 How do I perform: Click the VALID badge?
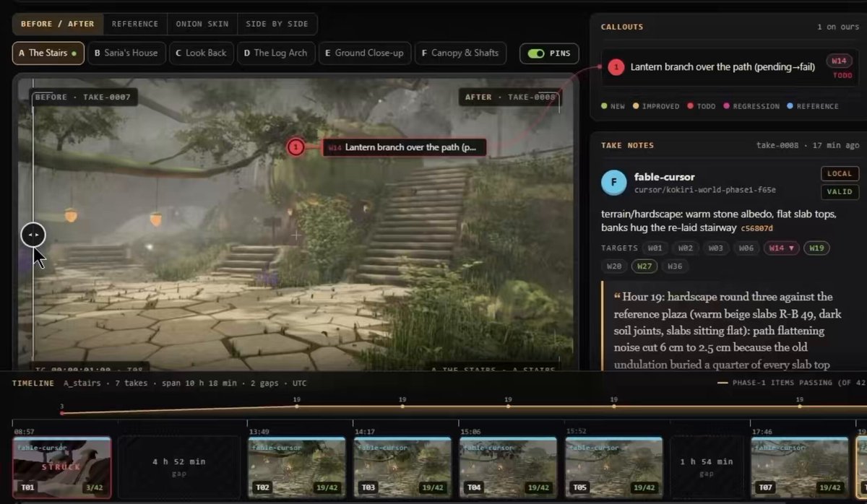tap(840, 192)
